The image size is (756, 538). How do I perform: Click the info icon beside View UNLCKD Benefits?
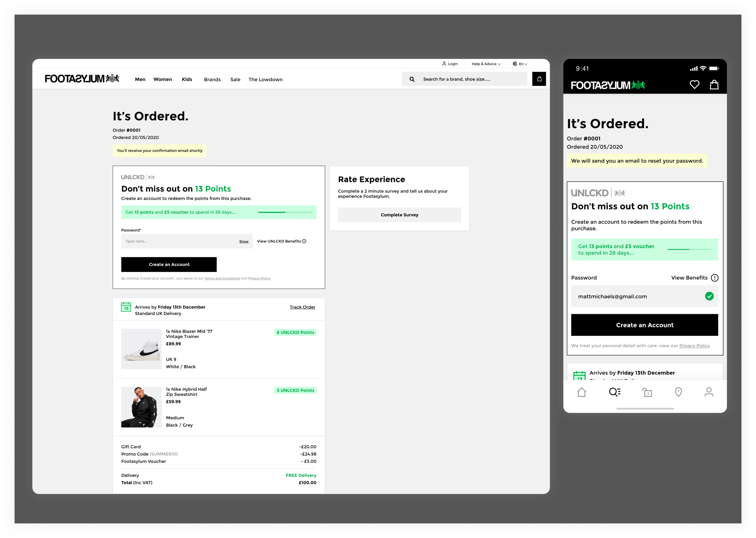(x=304, y=241)
